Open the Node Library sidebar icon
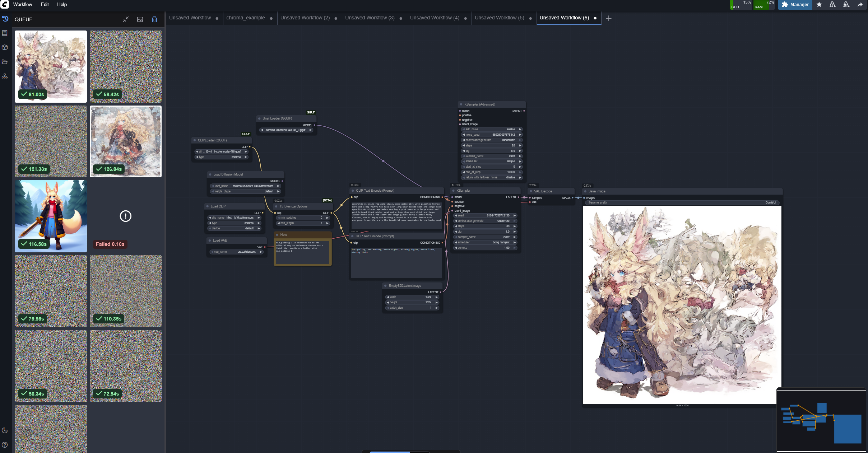868x453 pixels. (5, 33)
